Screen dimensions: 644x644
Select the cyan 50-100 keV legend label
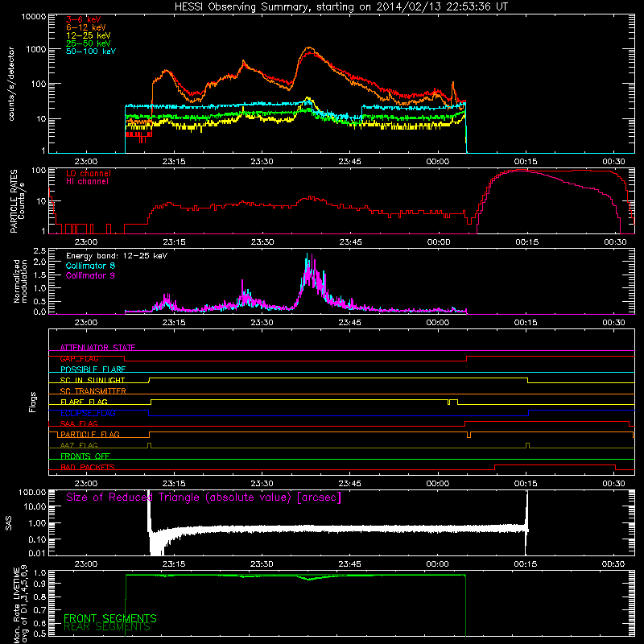pos(91,52)
